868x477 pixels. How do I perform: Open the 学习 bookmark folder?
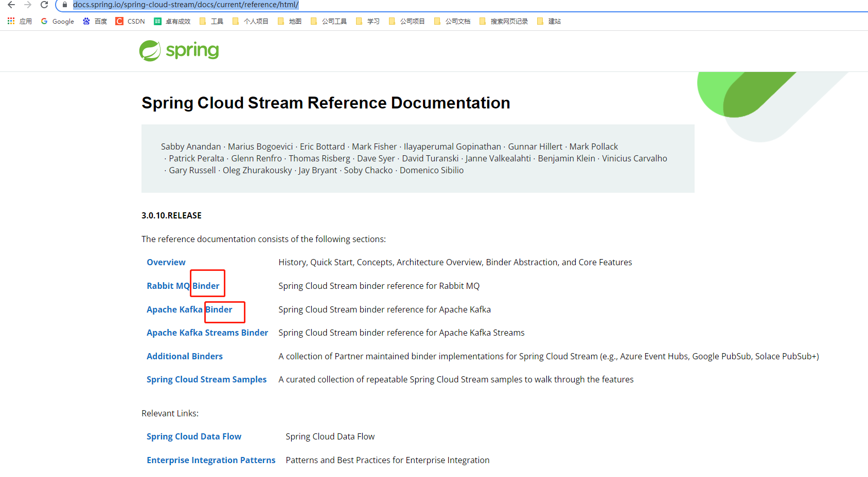pyautogui.click(x=367, y=21)
